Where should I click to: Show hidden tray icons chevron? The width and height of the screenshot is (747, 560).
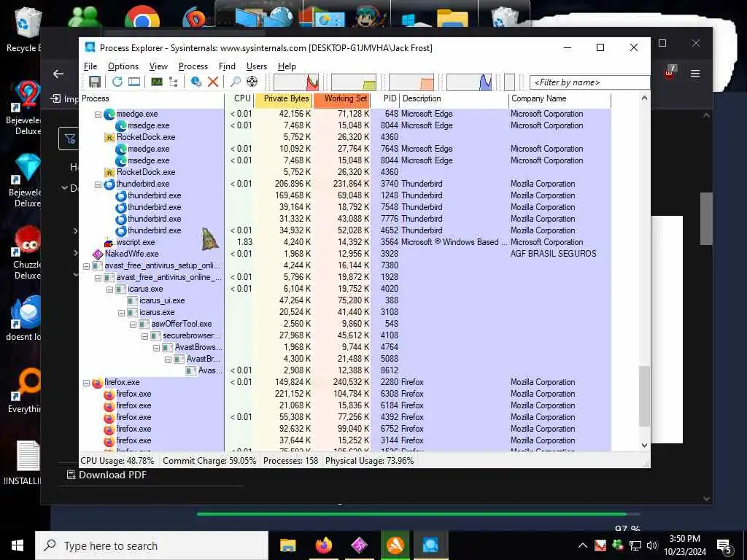tap(583, 545)
